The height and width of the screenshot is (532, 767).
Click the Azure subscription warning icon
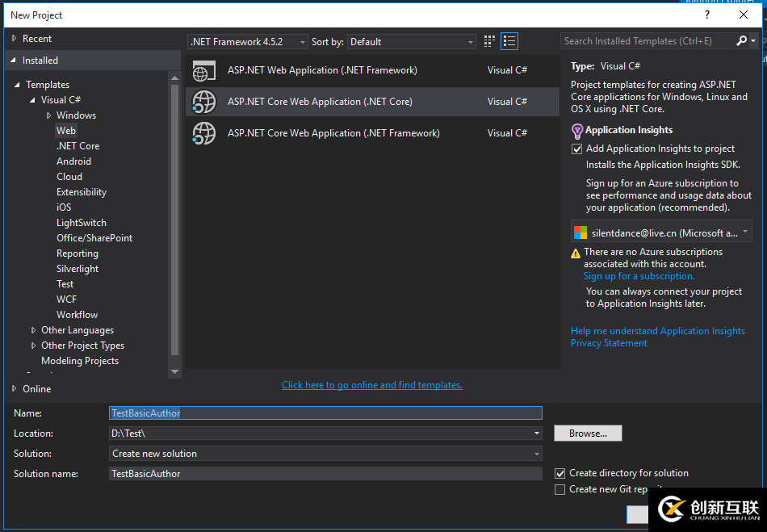point(576,253)
